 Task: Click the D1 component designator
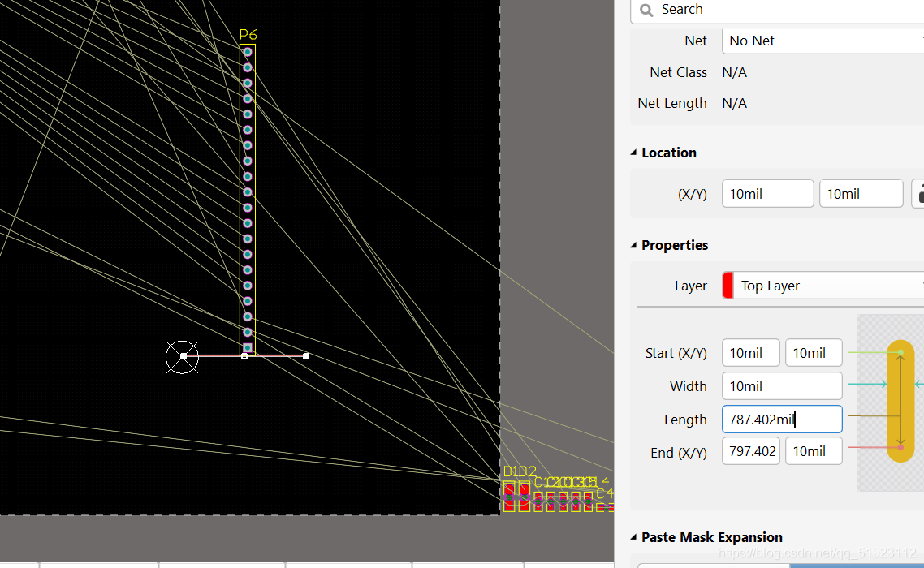click(x=511, y=471)
